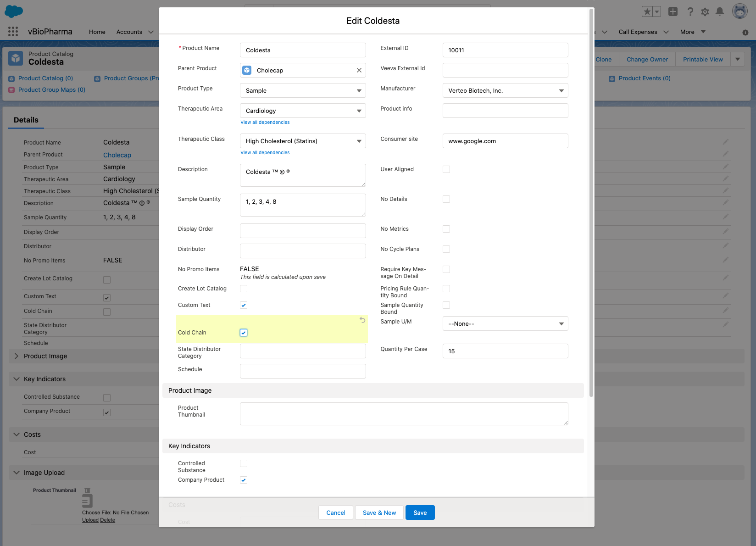
Task: Click the Save button
Action: click(420, 513)
